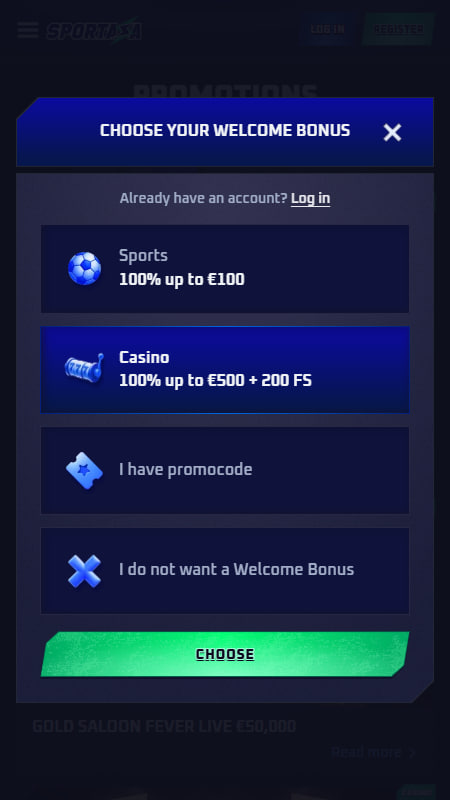
Task: Open the Read more link
Action: click(x=366, y=752)
